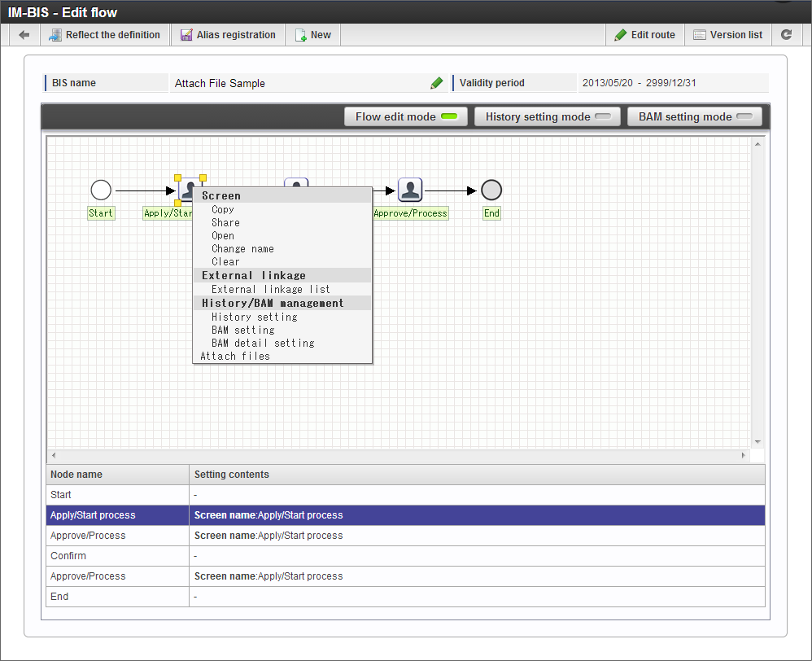Toggle History setting mode
Image resolution: width=812 pixels, height=661 pixels.
pos(548,116)
